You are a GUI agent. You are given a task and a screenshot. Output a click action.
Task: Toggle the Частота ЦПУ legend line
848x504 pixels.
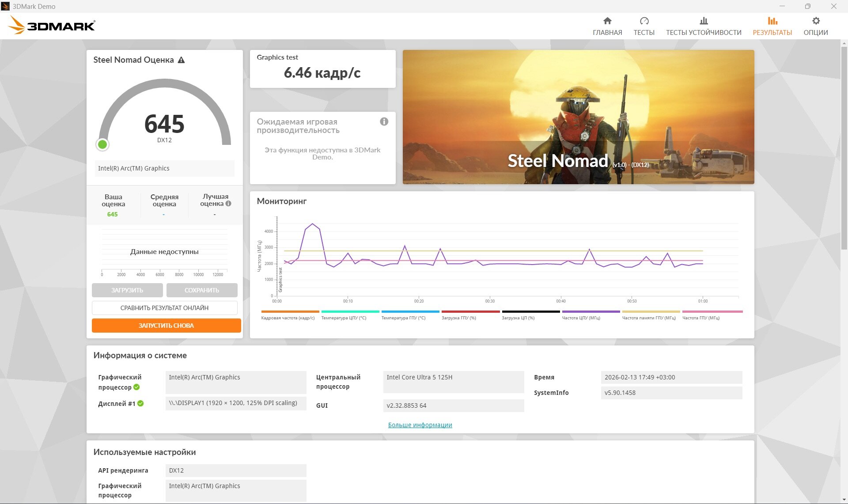pos(591,312)
